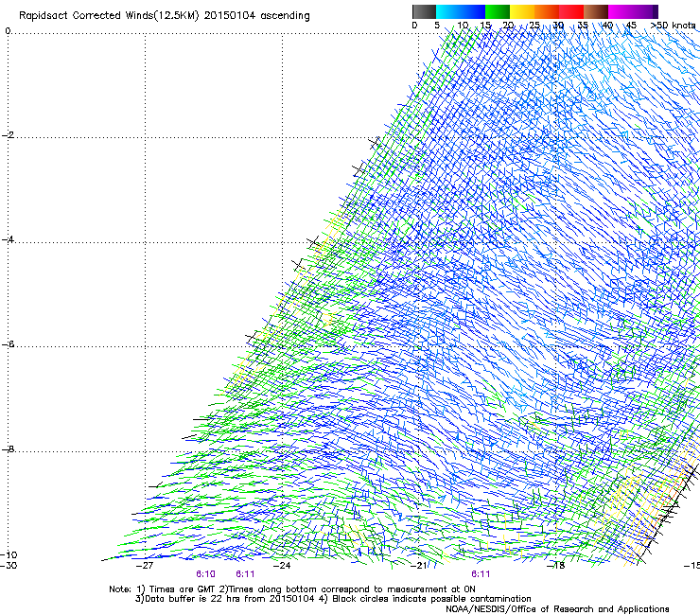This screenshot has width=700, height=615.
Task: Click the brown 35-40 knots legend swatch
Action: [x=596, y=11]
